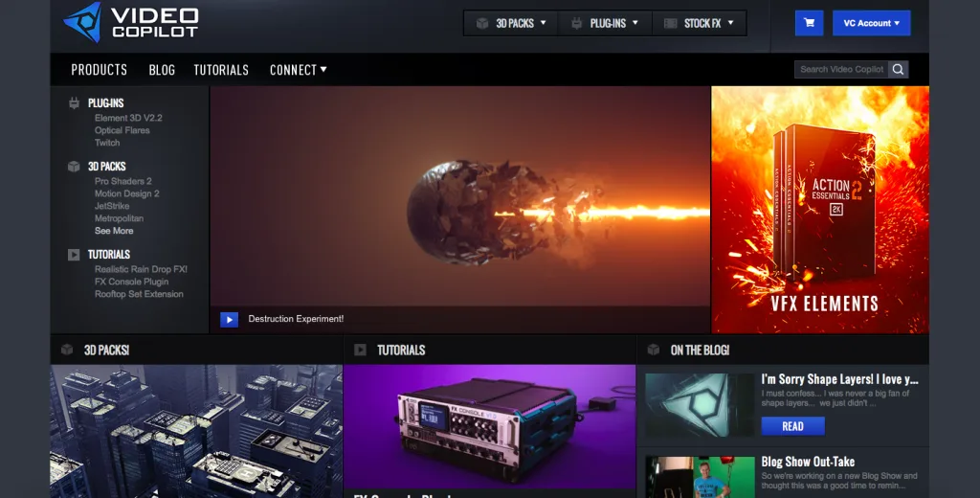980x498 pixels.
Task: Click the plug icon in top Plug-ins dropdown
Action: pyautogui.click(x=576, y=23)
